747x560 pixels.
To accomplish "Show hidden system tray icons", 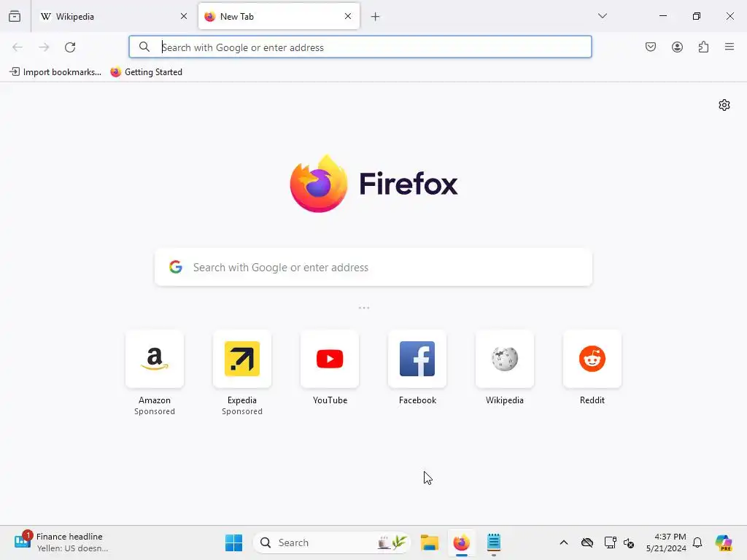I will (564, 542).
